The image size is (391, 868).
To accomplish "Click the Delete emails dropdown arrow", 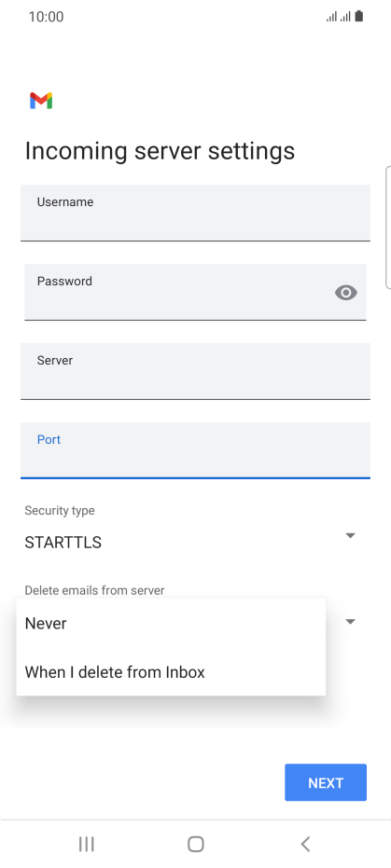I will (350, 622).
